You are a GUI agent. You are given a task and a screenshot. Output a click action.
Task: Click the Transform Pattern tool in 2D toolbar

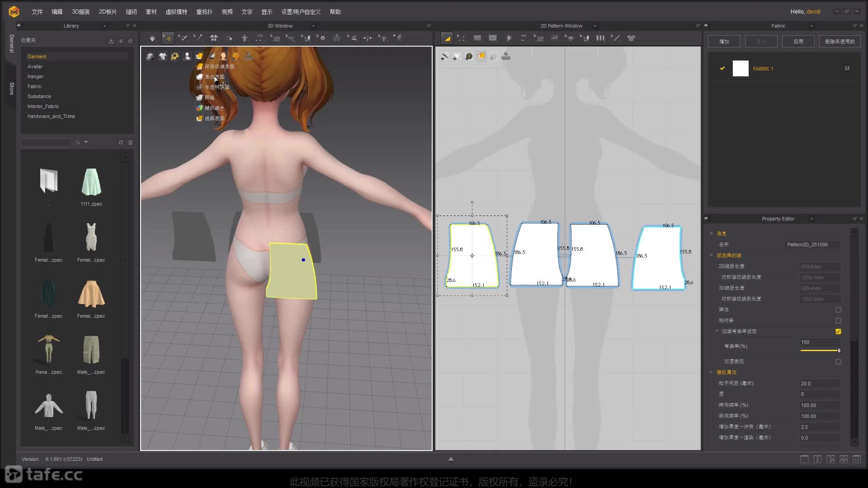tap(461, 38)
